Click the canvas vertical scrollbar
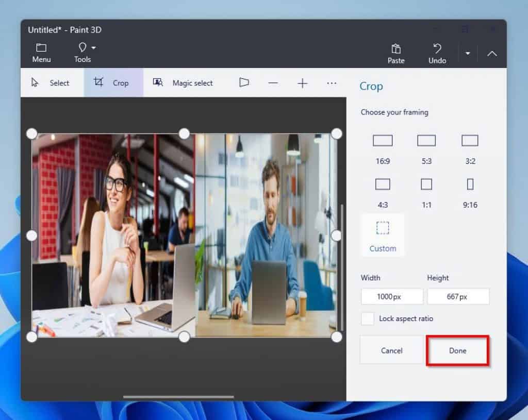The width and height of the screenshot is (528, 420). [342, 267]
